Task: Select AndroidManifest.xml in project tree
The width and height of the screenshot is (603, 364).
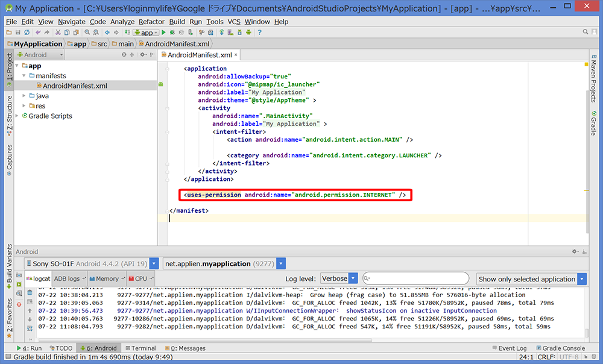Action: pos(75,86)
